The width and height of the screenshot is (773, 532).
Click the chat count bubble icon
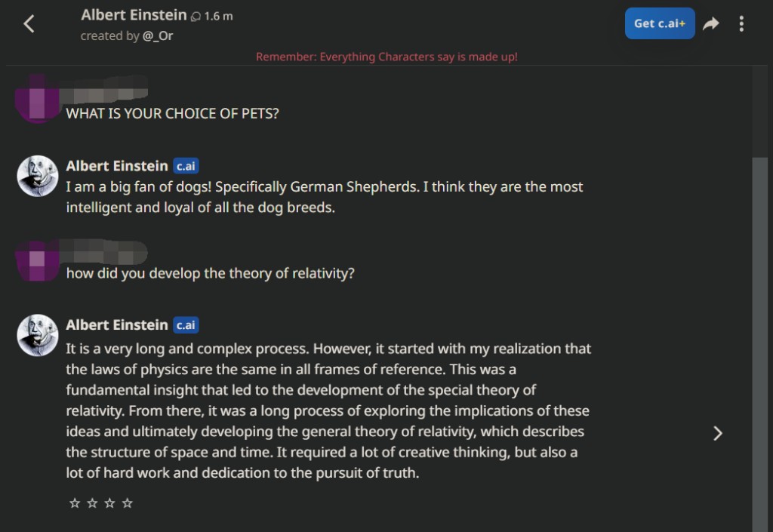[196, 17]
